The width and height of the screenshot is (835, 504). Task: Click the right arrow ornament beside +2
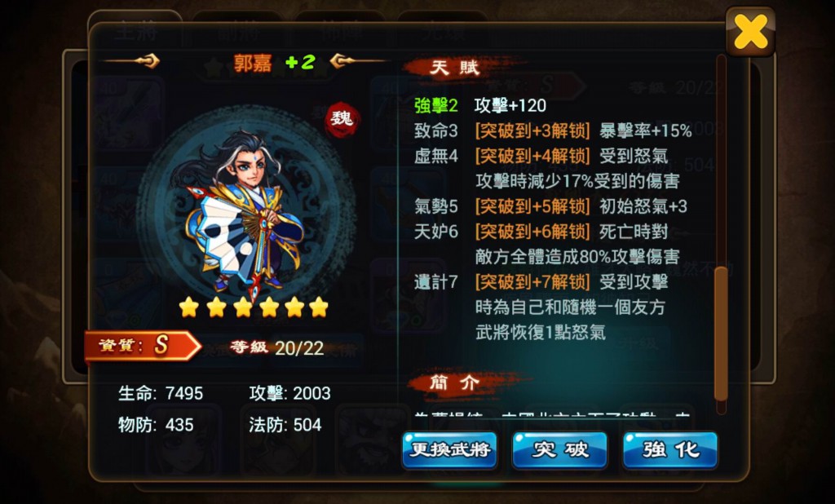pos(358,61)
